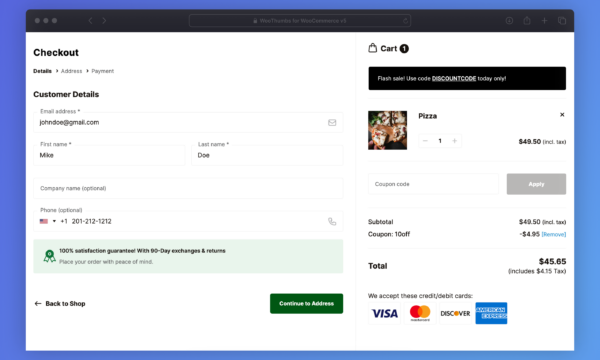Decrease Pizza quantity with minus

tap(425, 141)
